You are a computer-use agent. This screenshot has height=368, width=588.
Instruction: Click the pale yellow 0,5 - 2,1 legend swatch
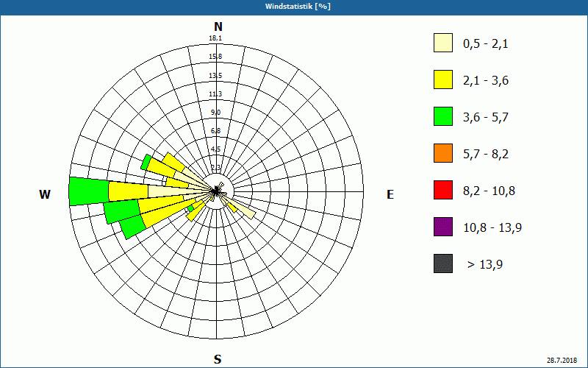443,43
